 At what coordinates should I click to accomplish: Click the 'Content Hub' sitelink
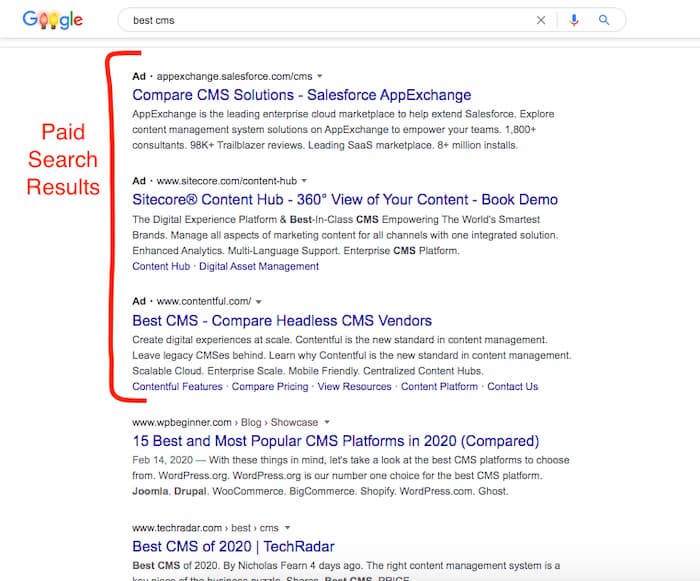pos(161,267)
